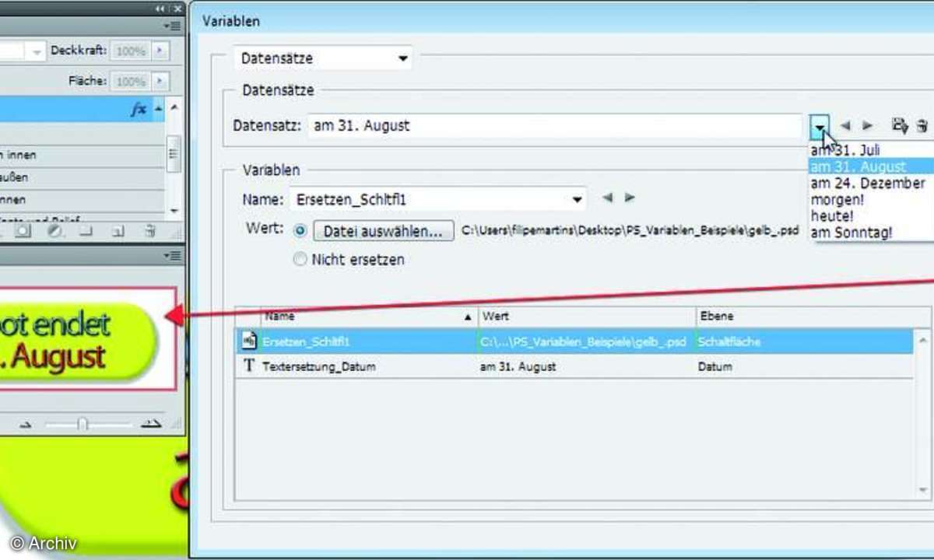Open the Layers panel options menu

tap(172, 26)
